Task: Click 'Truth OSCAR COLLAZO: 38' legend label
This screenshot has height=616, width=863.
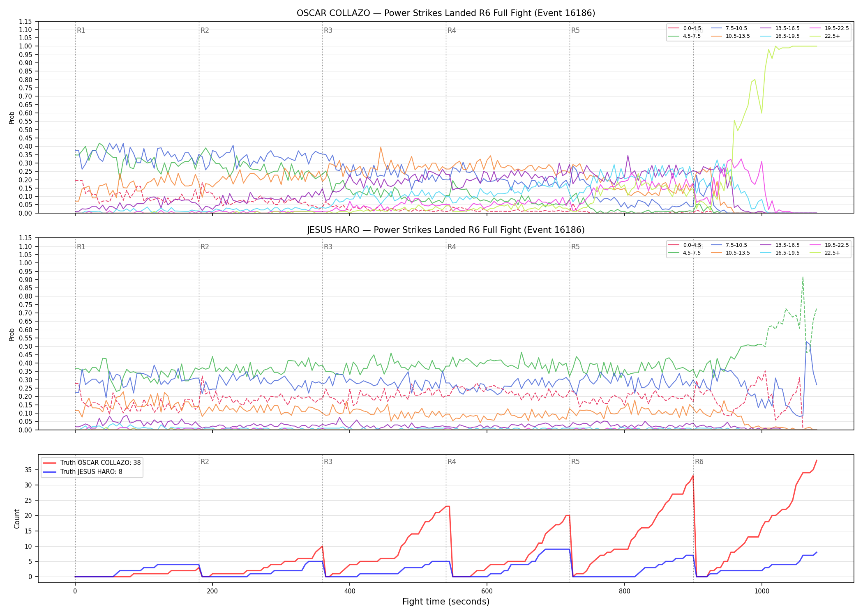Action: click(100, 463)
